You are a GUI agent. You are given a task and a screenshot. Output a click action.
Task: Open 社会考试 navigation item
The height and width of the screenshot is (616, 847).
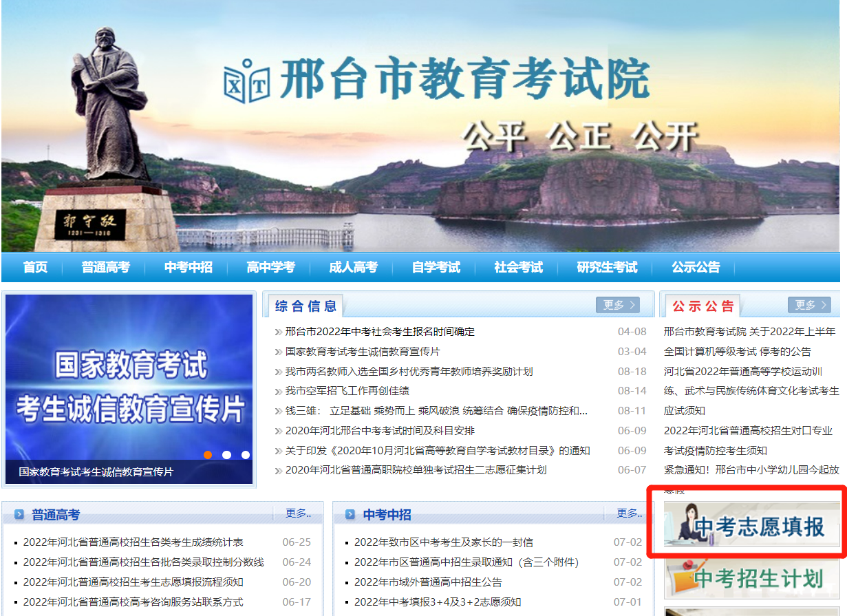coord(518,267)
